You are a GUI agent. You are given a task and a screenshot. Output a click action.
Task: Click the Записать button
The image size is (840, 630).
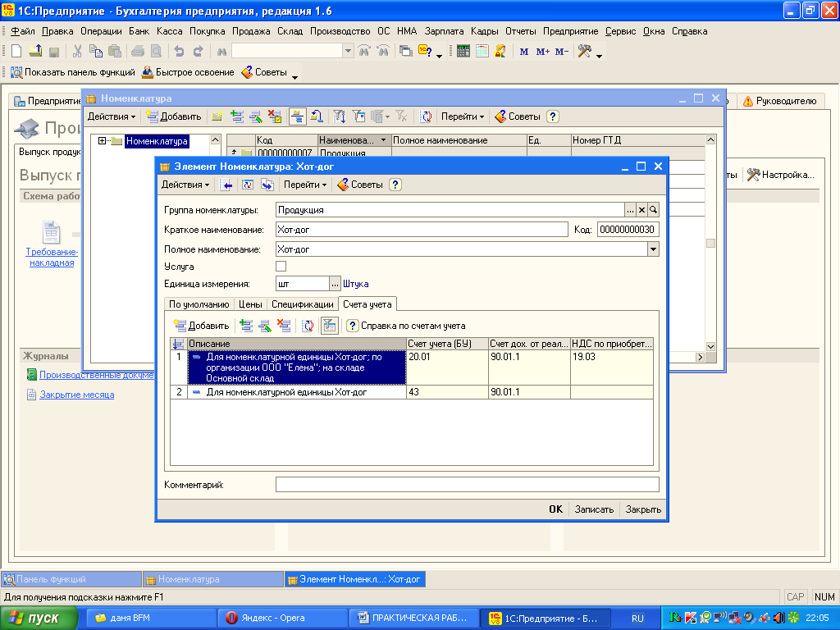coord(594,509)
